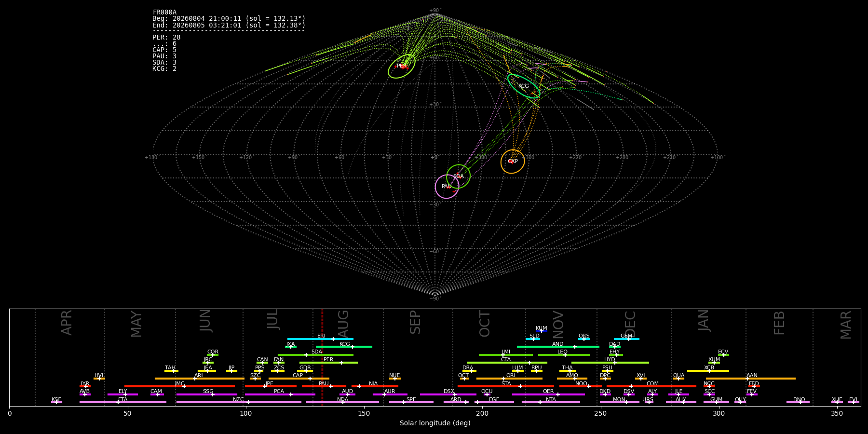Click the KUM shower marker
868x434 pixels.
pyautogui.click(x=541, y=331)
